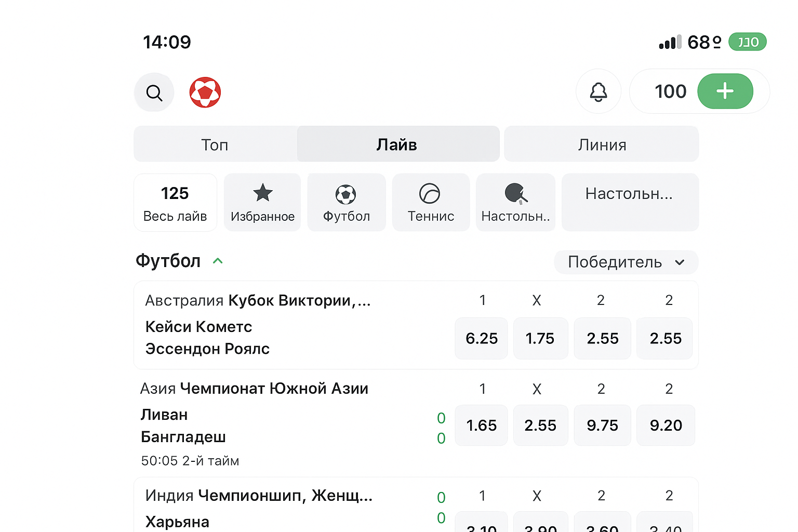798x532 pixels.
Task: Open notifications bell
Action: coord(598,91)
